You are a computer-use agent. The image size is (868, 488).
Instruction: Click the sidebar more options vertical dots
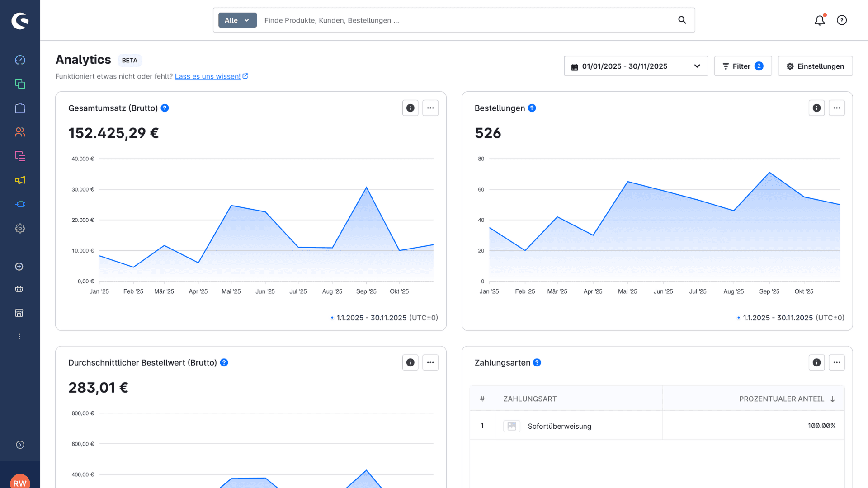point(19,337)
